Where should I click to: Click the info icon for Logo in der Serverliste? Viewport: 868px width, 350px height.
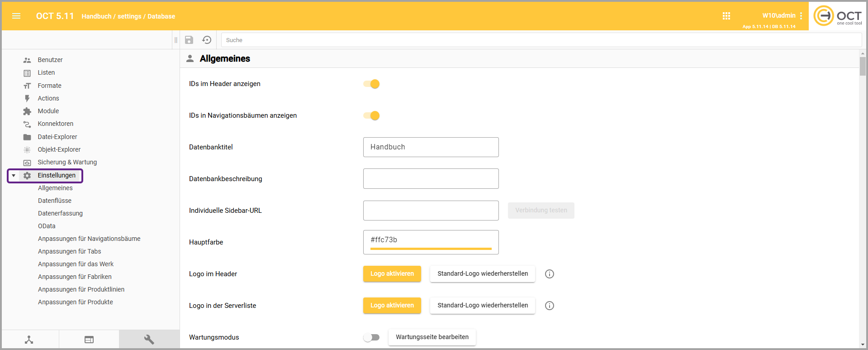click(x=550, y=306)
